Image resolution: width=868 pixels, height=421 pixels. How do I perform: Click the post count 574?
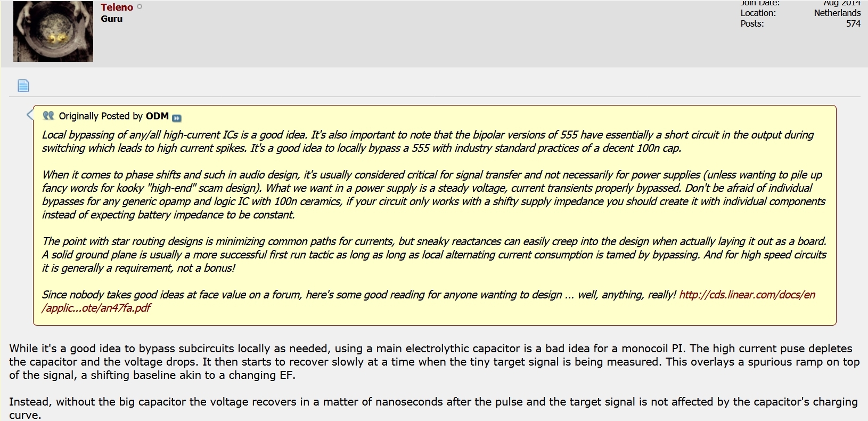click(853, 23)
